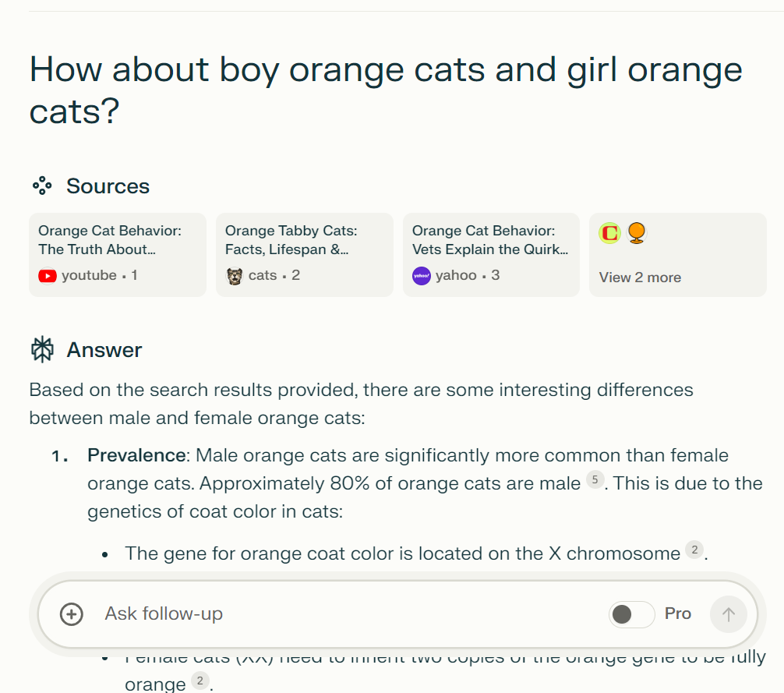Toggle the Pro switch on

[631, 614]
